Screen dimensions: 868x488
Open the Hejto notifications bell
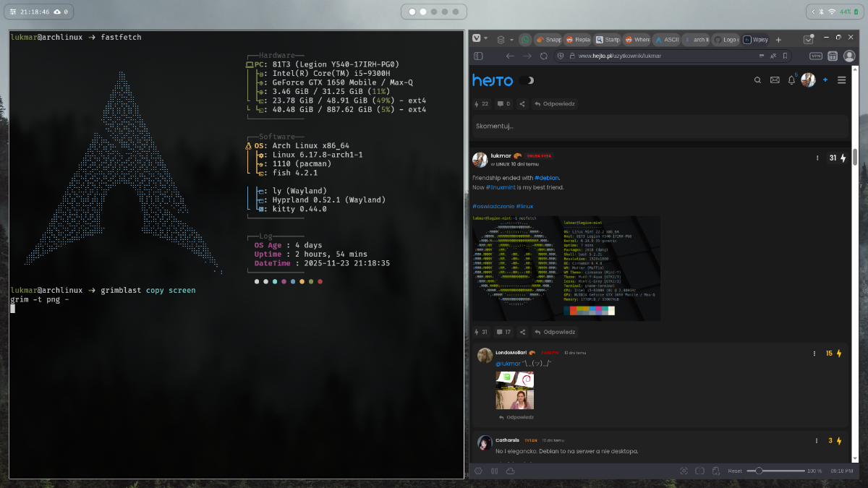tap(791, 80)
